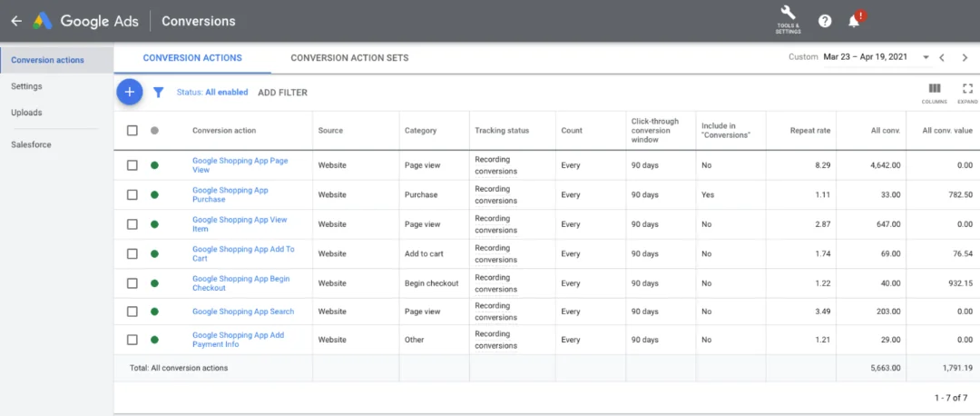Check the Google Shopping App View Item row

(x=132, y=224)
